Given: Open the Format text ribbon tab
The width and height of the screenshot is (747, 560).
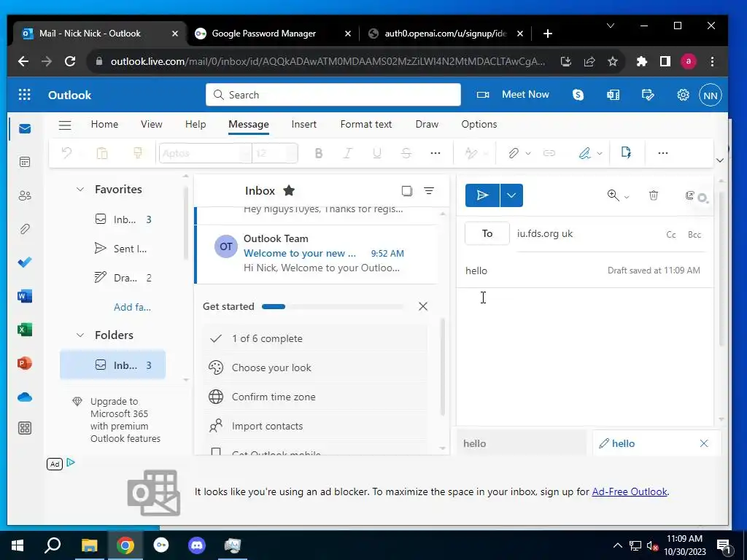Looking at the screenshot, I should click(x=366, y=124).
